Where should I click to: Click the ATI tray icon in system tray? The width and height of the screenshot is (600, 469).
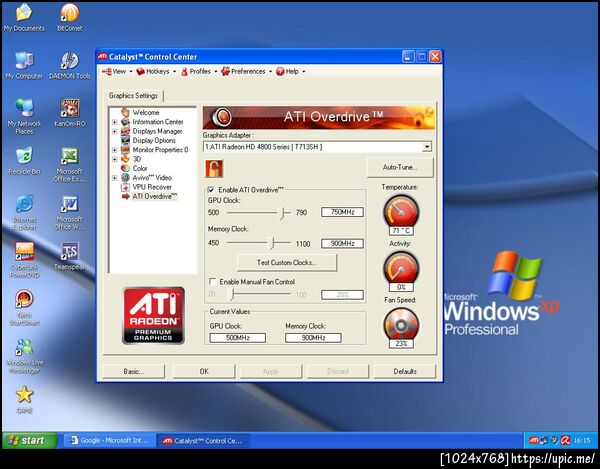(533, 440)
